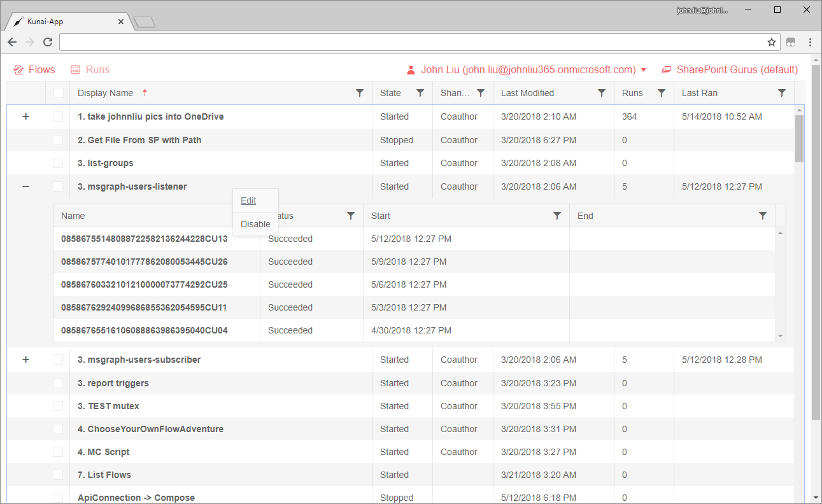The width and height of the screenshot is (822, 504).
Task: Click the Last Modified filter funnel icon
Action: (x=602, y=93)
